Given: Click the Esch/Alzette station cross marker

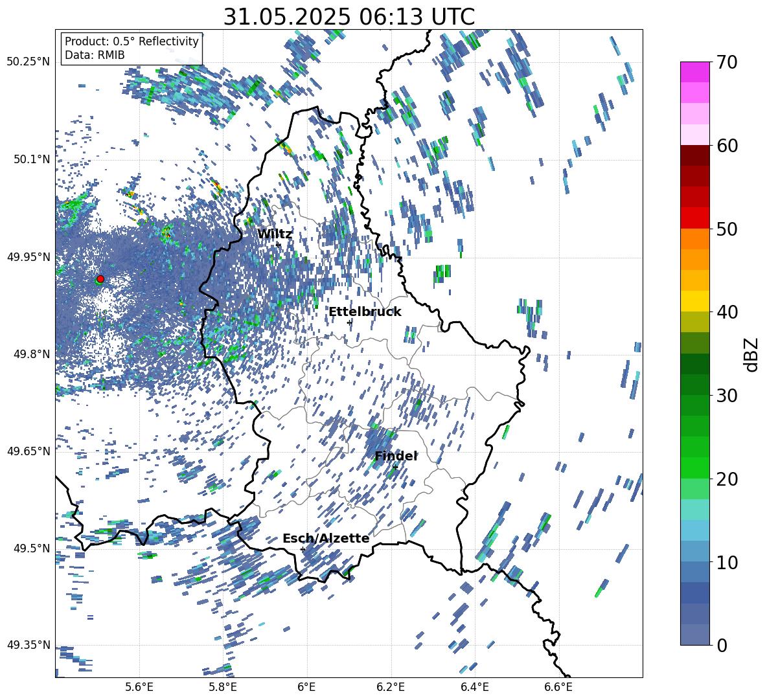Looking at the screenshot, I should point(303,549).
